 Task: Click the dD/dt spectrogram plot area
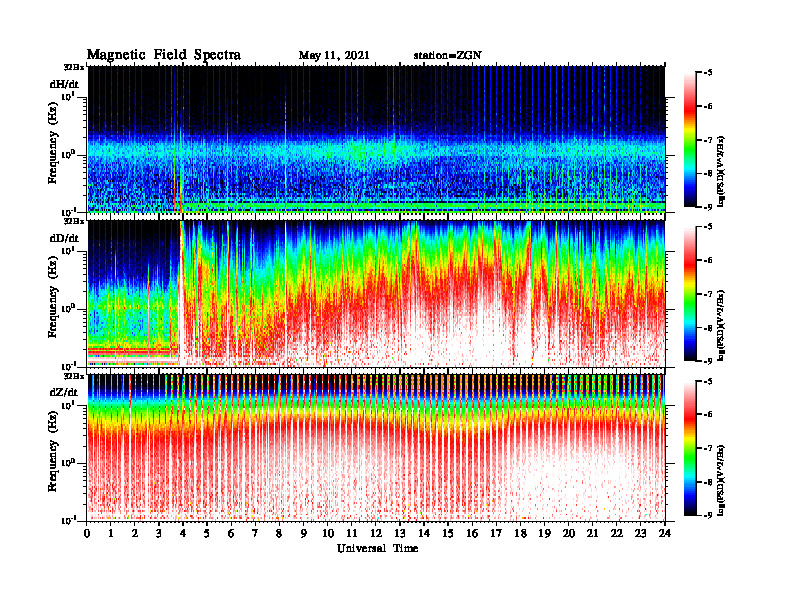[376, 293]
